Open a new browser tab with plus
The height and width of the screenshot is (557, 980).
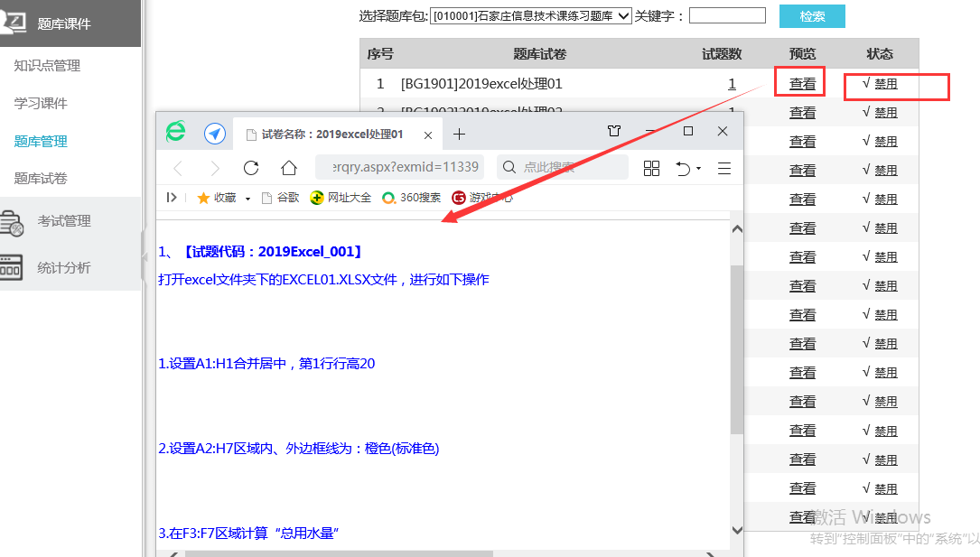tap(460, 135)
